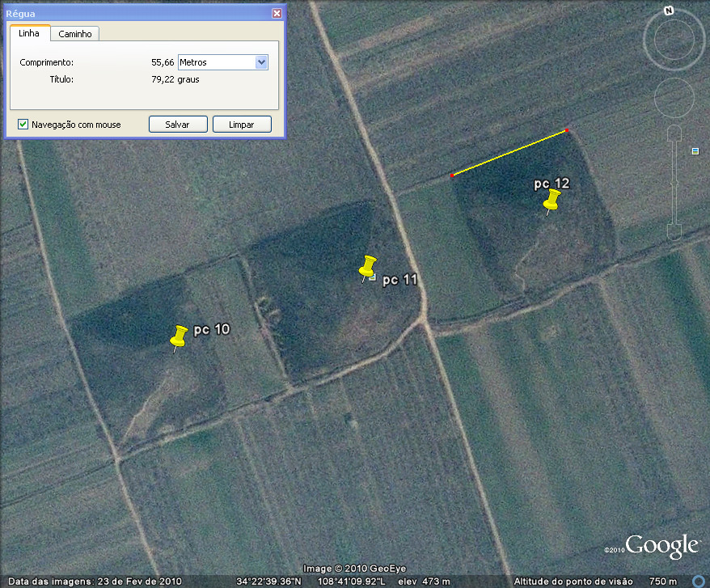Click the pc 12 yellow pushpin placemark
Image resolution: width=710 pixels, height=588 pixels.
coord(553,201)
